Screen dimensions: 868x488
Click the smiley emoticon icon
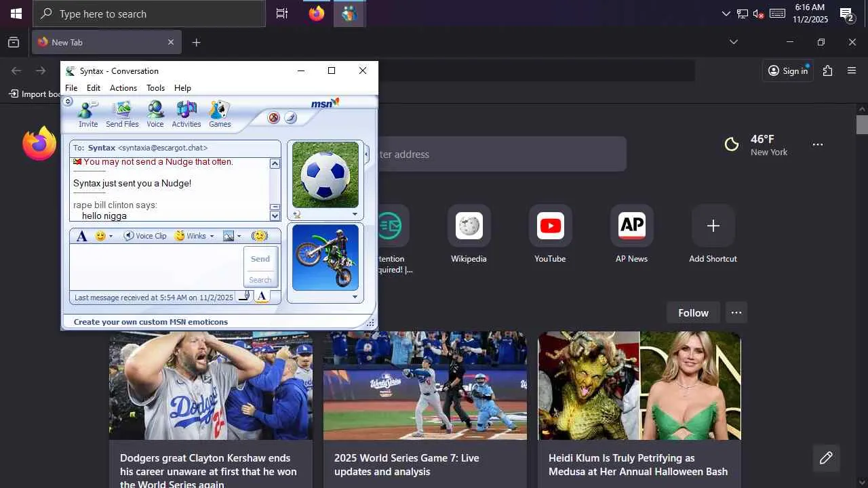pyautogui.click(x=100, y=236)
